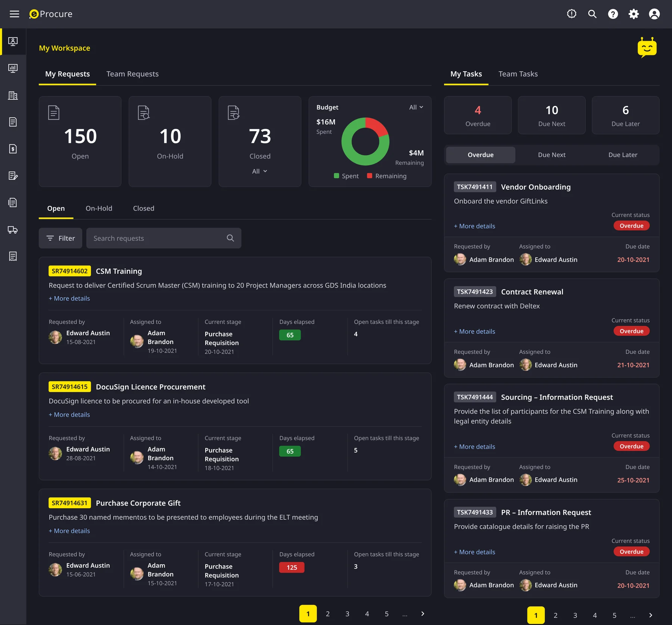The width and height of the screenshot is (672, 625).
Task: Click the green Spent legend swatch
Action: [336, 176]
